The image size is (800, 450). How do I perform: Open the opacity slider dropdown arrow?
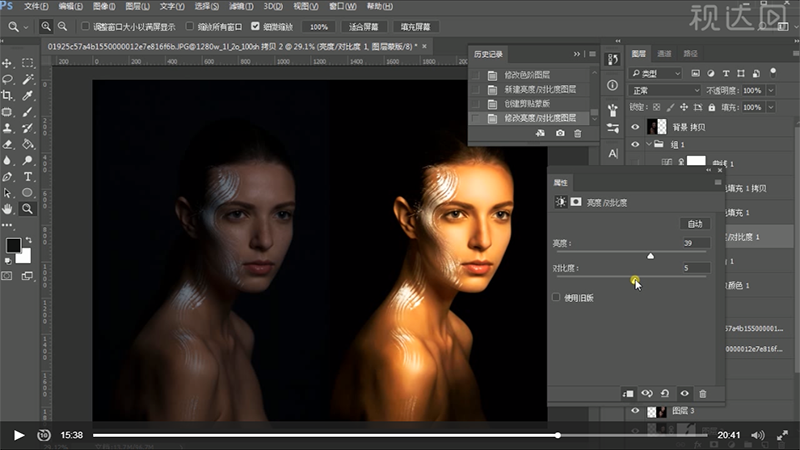click(771, 90)
